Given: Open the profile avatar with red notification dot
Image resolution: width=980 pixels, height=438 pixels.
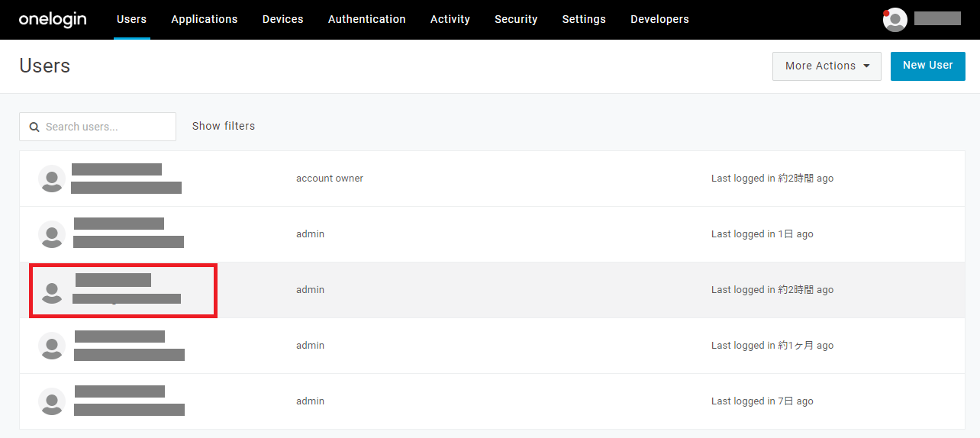Looking at the screenshot, I should click(895, 20).
